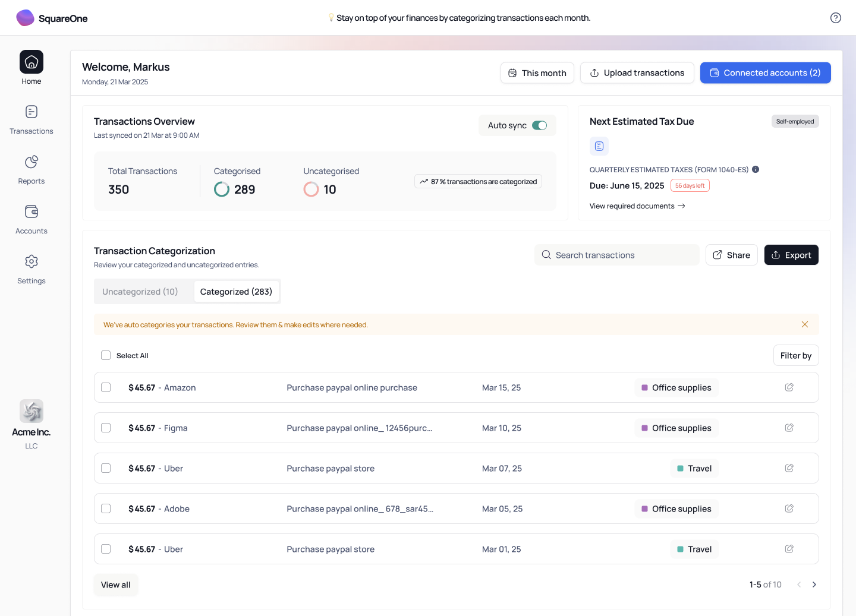Check the Figma transaction checkbox
Screen dimensions: 856x616
(x=106, y=428)
